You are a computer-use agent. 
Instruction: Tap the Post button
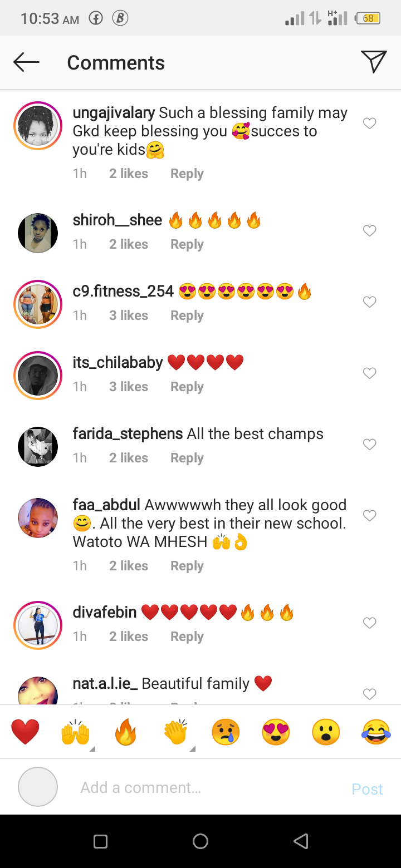pyautogui.click(x=367, y=789)
